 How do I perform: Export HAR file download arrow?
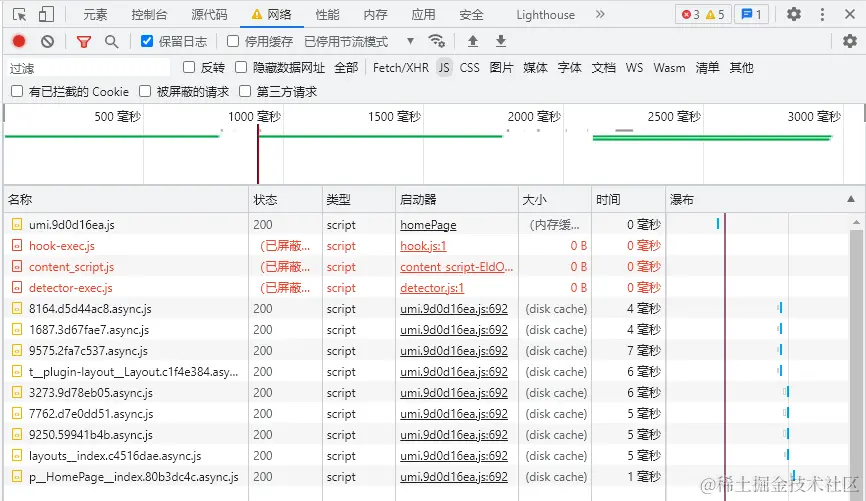point(500,41)
